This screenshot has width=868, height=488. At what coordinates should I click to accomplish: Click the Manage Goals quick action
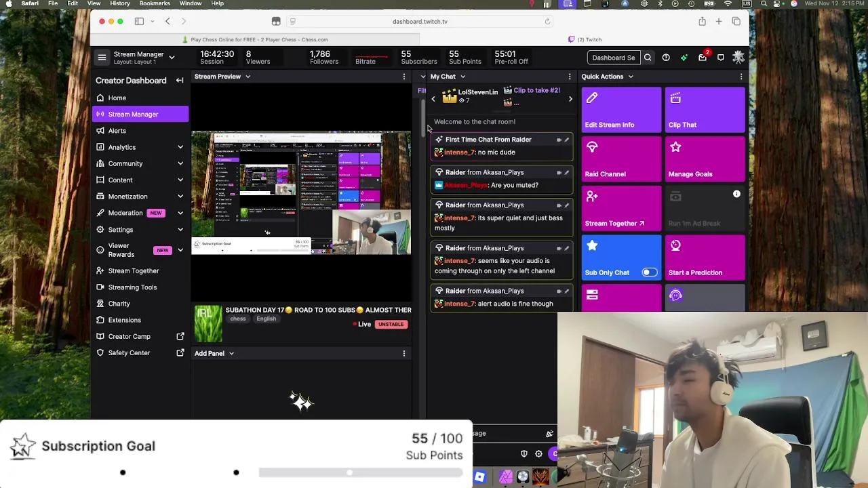point(705,159)
